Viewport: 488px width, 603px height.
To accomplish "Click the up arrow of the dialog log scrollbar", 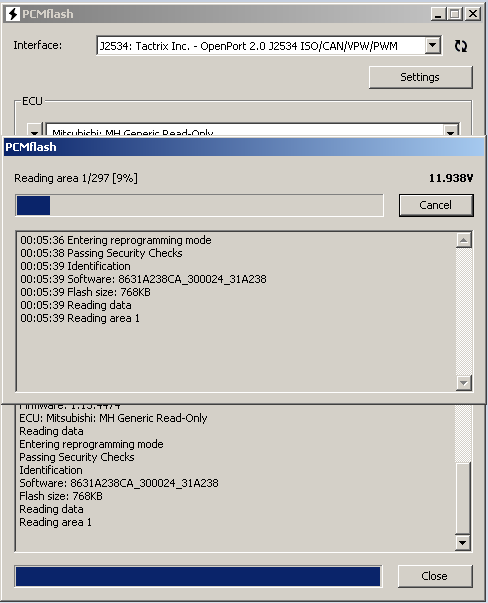I will pos(464,240).
